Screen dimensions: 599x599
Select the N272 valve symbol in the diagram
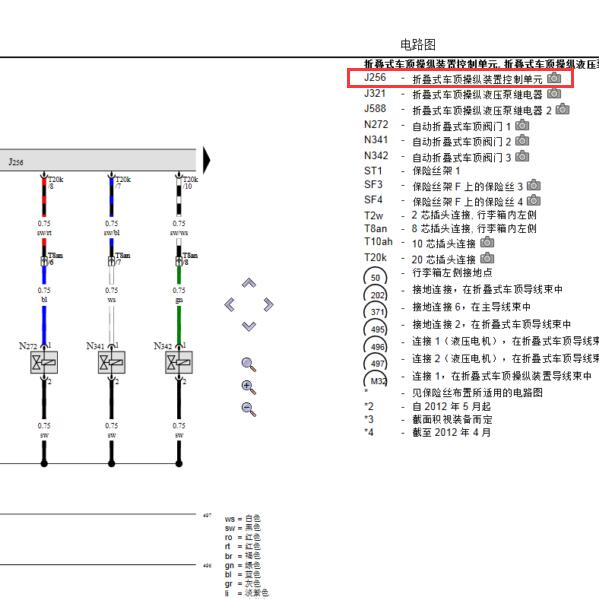point(44,362)
